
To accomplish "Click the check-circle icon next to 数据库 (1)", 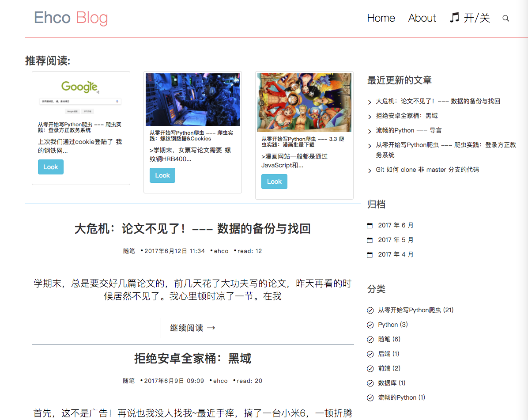I will pos(370,383).
